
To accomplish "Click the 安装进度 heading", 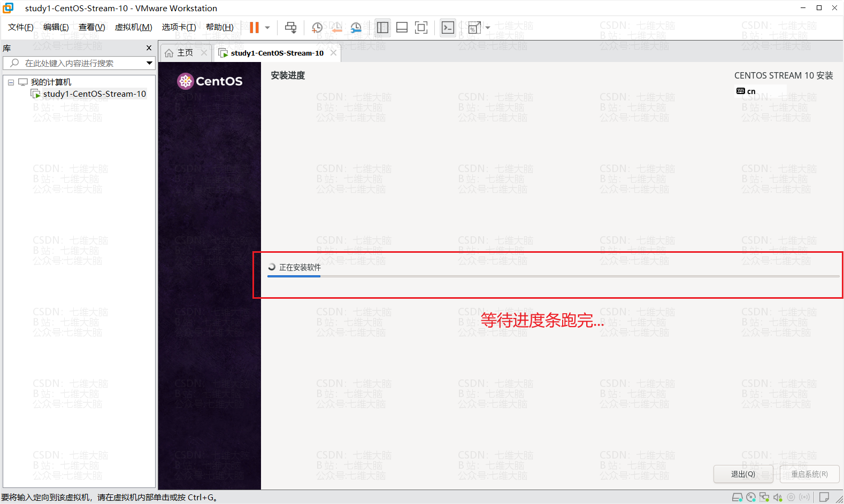I will 288,75.
